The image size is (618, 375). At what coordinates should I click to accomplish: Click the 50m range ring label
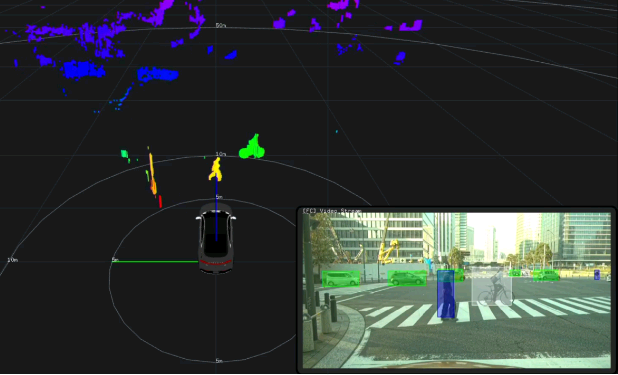pyautogui.click(x=221, y=25)
